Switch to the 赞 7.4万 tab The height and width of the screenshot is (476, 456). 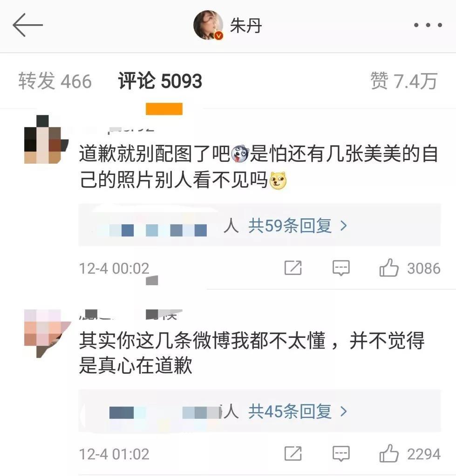pos(404,81)
